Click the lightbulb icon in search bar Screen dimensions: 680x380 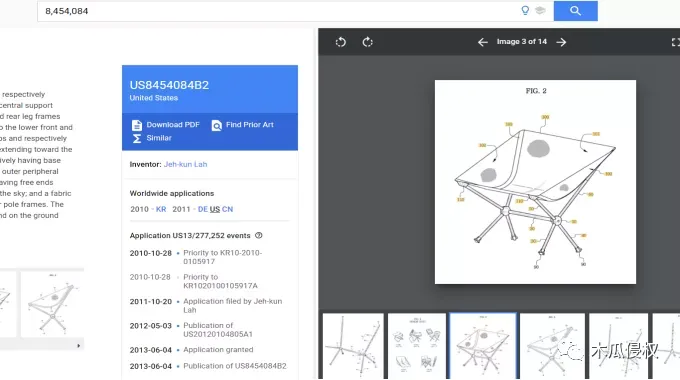click(x=525, y=10)
